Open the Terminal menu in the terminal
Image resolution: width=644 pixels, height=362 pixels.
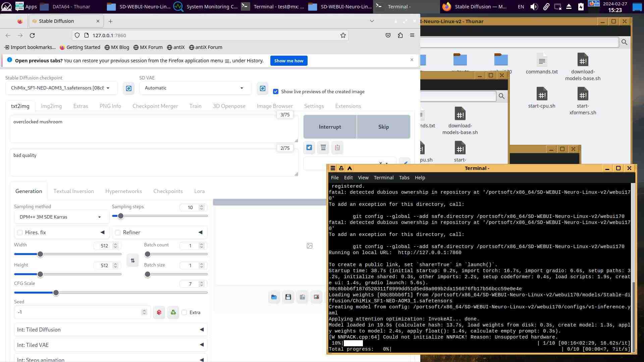click(383, 178)
